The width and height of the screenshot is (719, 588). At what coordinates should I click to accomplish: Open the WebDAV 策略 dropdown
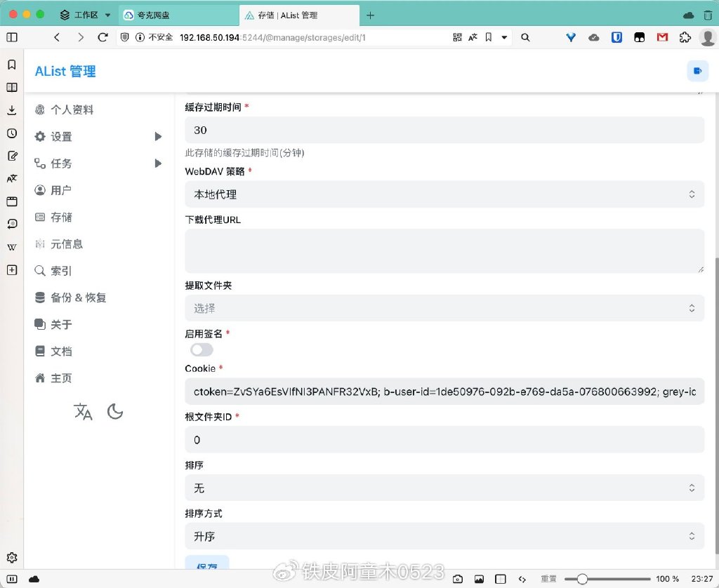pos(444,194)
